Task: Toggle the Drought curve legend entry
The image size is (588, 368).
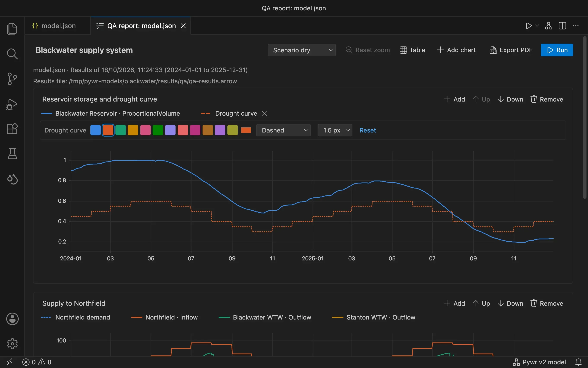Action: pos(229,113)
